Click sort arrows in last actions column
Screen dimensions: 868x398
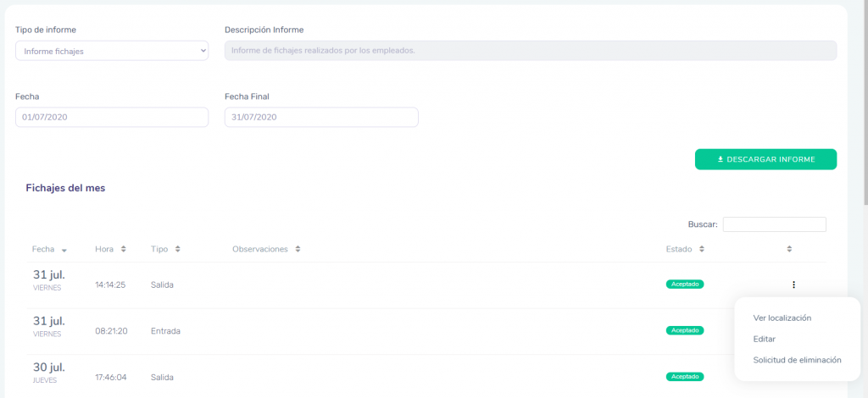[x=789, y=249]
